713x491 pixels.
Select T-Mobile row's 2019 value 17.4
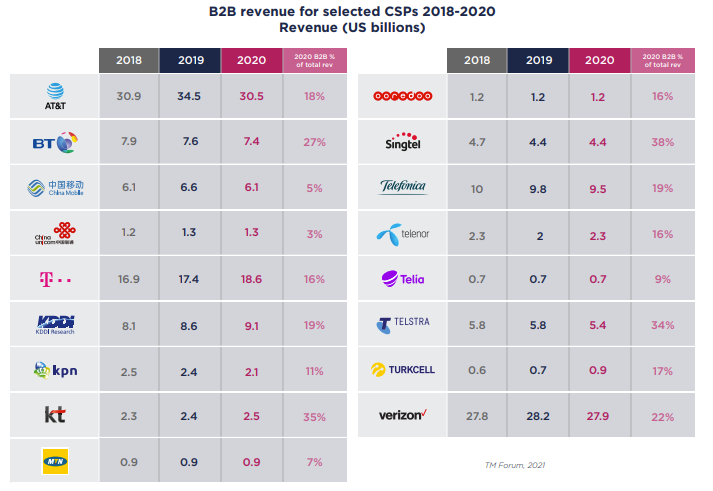click(189, 279)
